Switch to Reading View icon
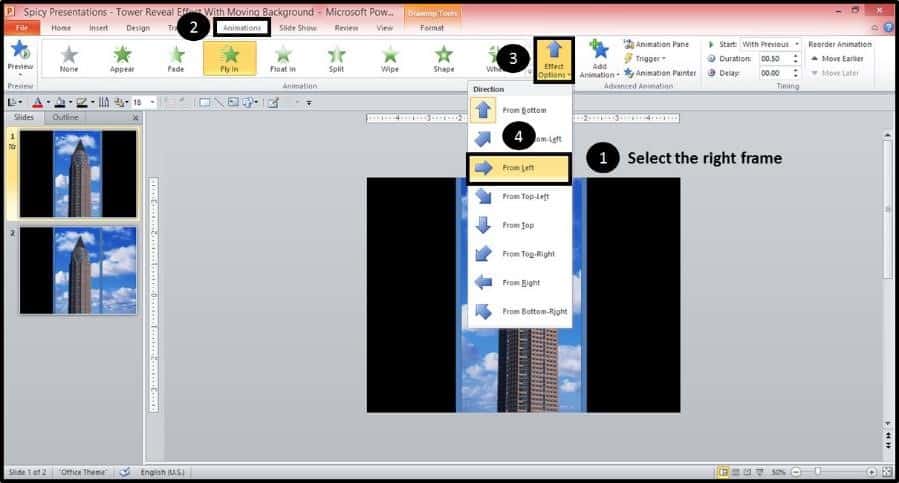This screenshot has width=899, height=483. point(748,472)
